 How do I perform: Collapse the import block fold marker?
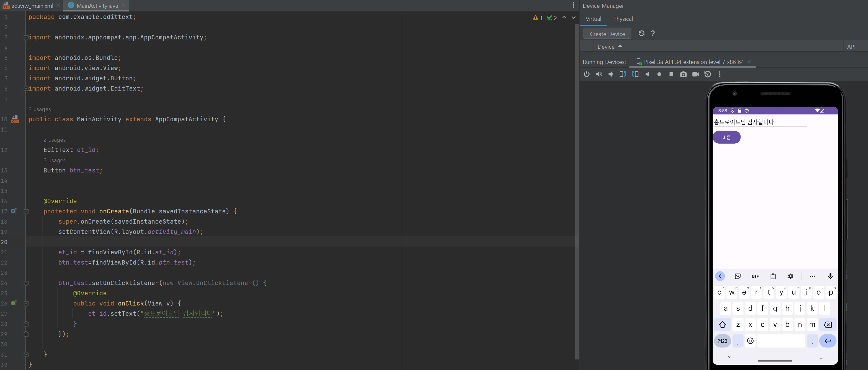(26, 38)
